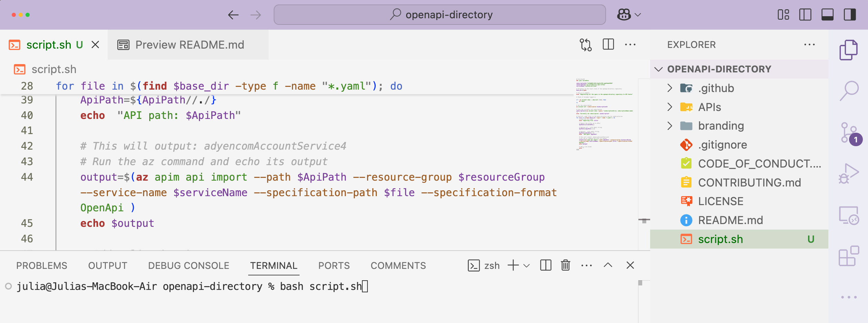Toggle the primary side bar
Viewport: 868px width, 323px height.
pos(805,15)
